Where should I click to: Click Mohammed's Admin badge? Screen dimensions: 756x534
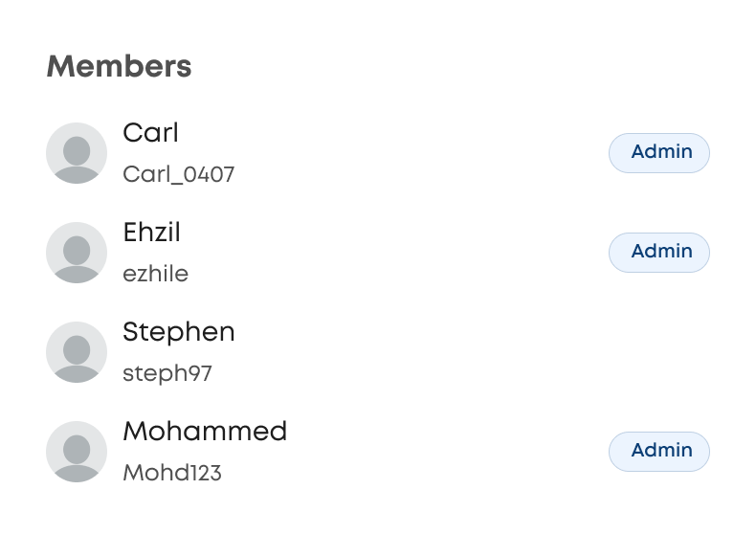tap(659, 452)
